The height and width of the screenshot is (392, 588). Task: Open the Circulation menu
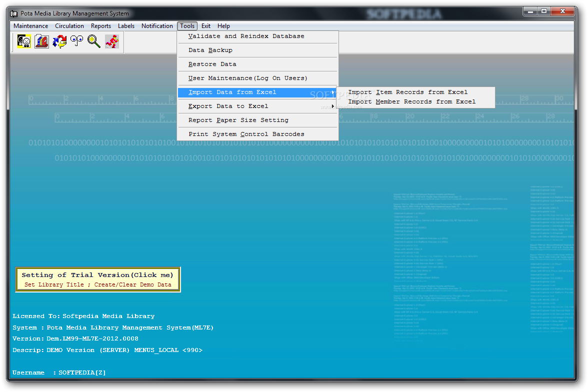[x=69, y=26]
